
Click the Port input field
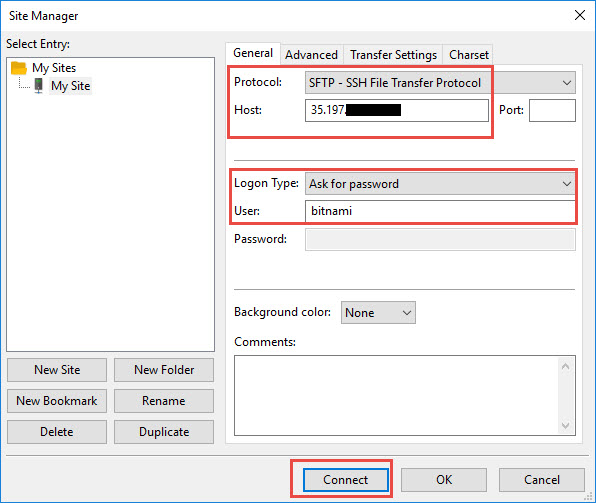[x=552, y=110]
